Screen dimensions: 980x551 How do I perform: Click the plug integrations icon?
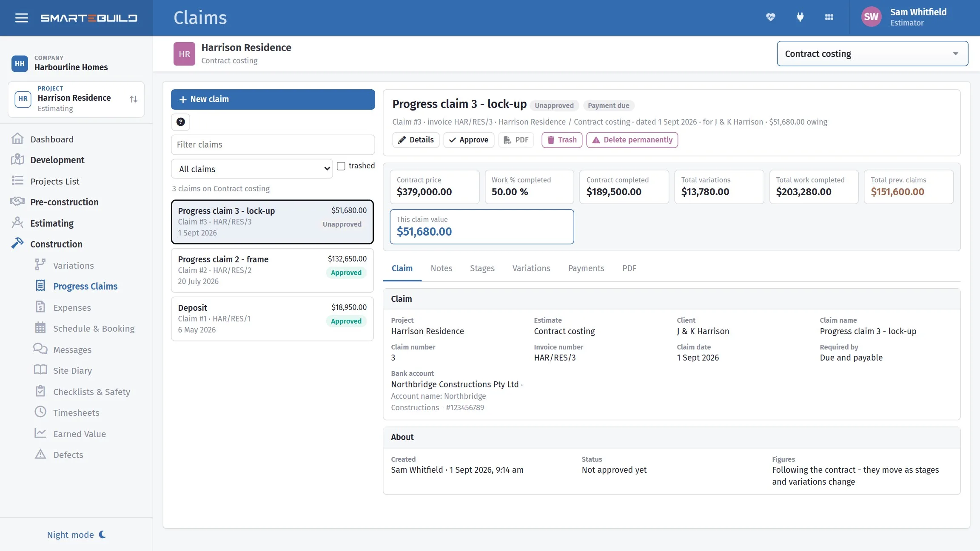[800, 17]
